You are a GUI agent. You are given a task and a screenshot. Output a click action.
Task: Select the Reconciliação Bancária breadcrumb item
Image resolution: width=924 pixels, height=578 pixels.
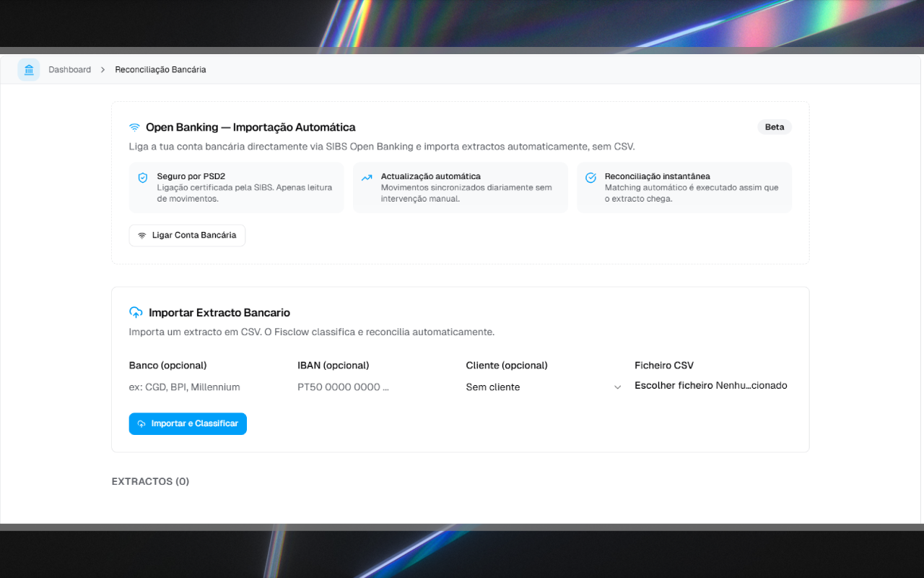click(160, 70)
